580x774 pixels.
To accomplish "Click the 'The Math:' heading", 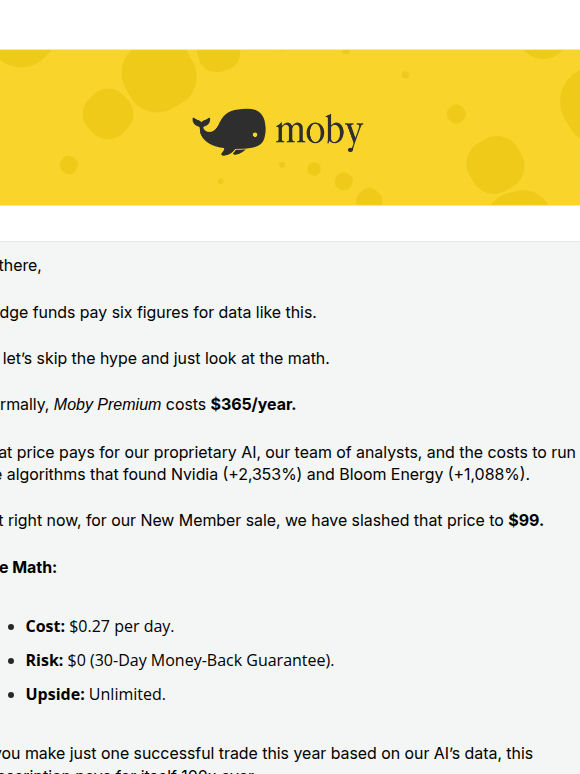I will [x=28, y=568].
